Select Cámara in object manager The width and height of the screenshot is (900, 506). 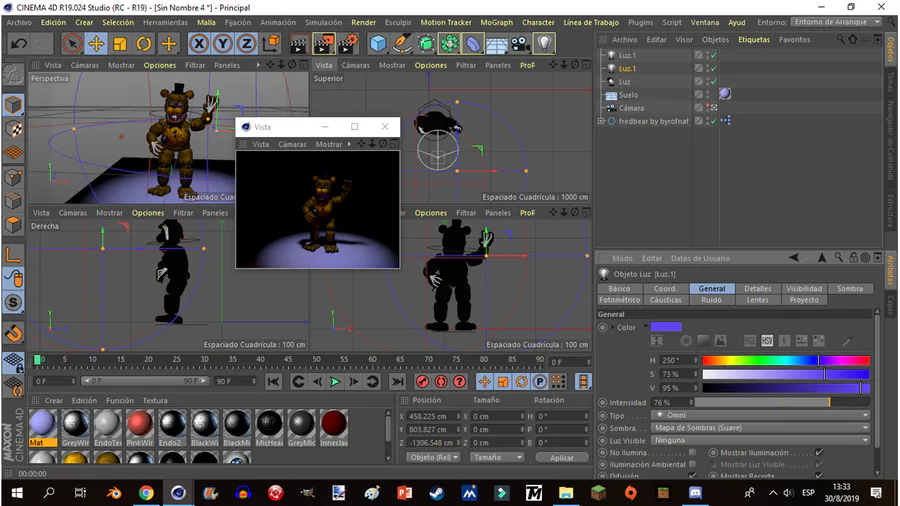(631, 108)
